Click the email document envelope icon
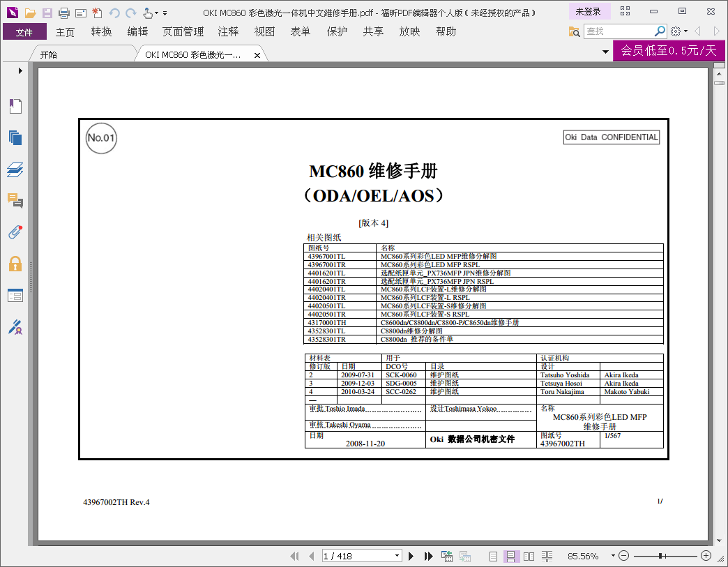The image size is (728, 567). point(81,13)
